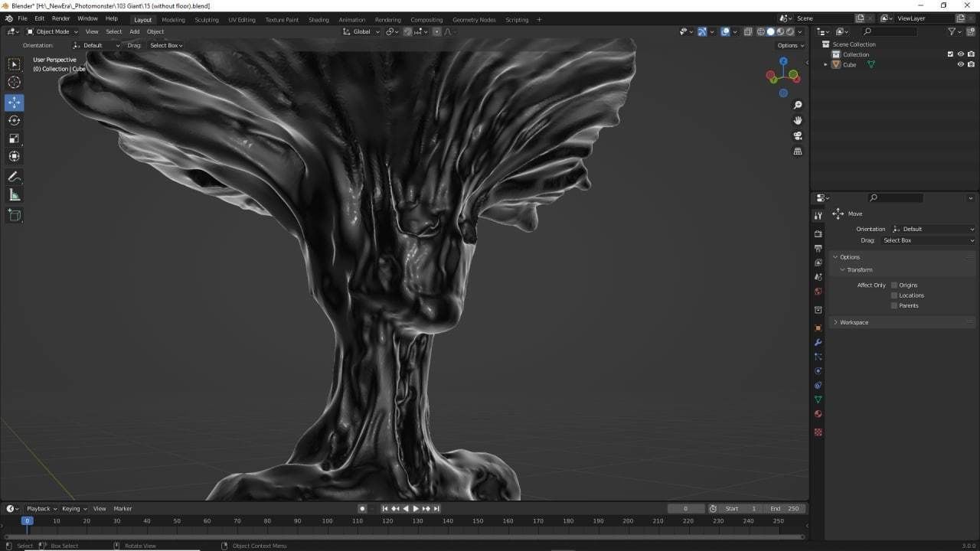The width and height of the screenshot is (980, 551).
Task: Open the viewport Add menu
Action: click(x=134, y=31)
